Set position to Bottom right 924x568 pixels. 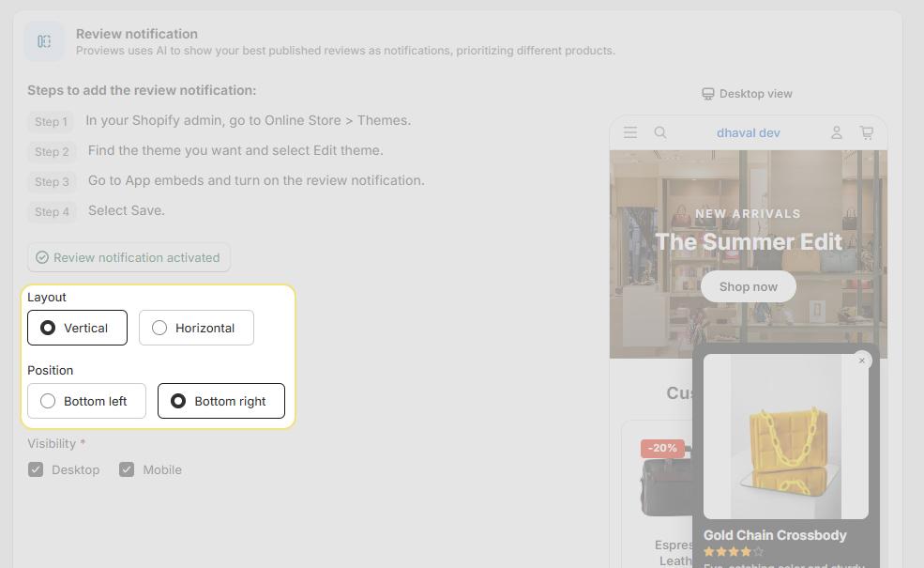(x=221, y=401)
